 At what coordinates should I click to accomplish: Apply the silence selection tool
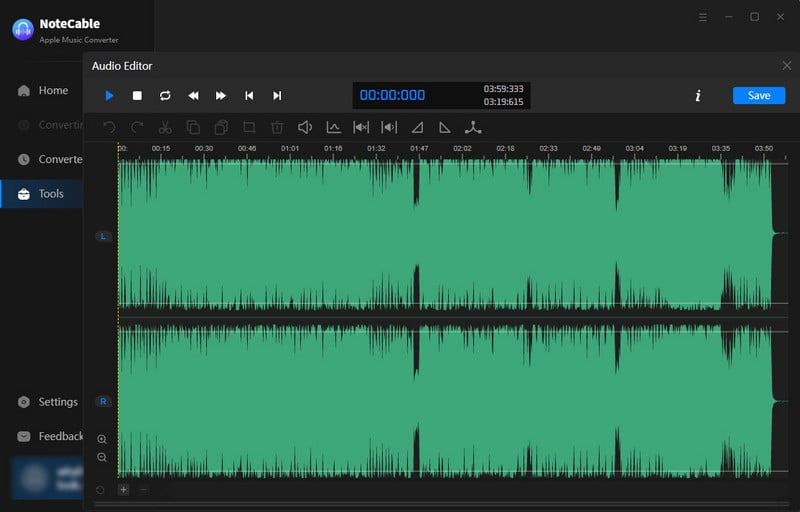pyautogui.click(x=361, y=127)
